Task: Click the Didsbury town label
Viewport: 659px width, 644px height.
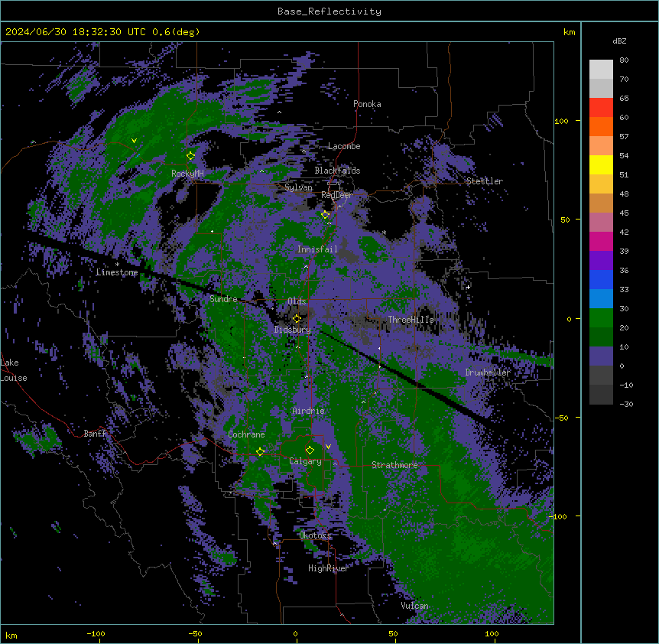Action: coord(293,330)
